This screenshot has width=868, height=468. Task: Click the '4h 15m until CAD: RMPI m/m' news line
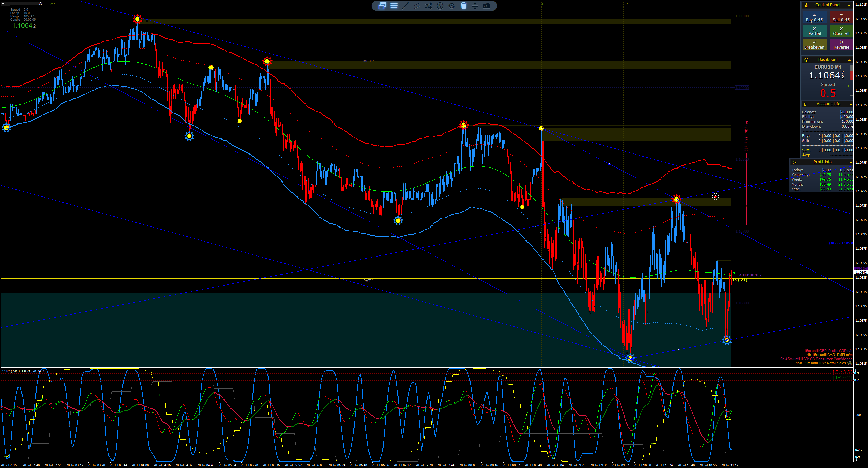point(829,355)
